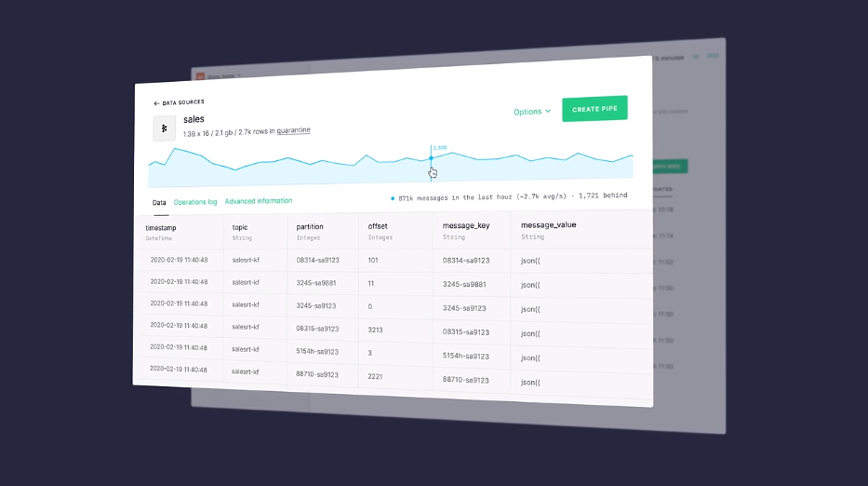Open the Options dropdown

tap(532, 112)
